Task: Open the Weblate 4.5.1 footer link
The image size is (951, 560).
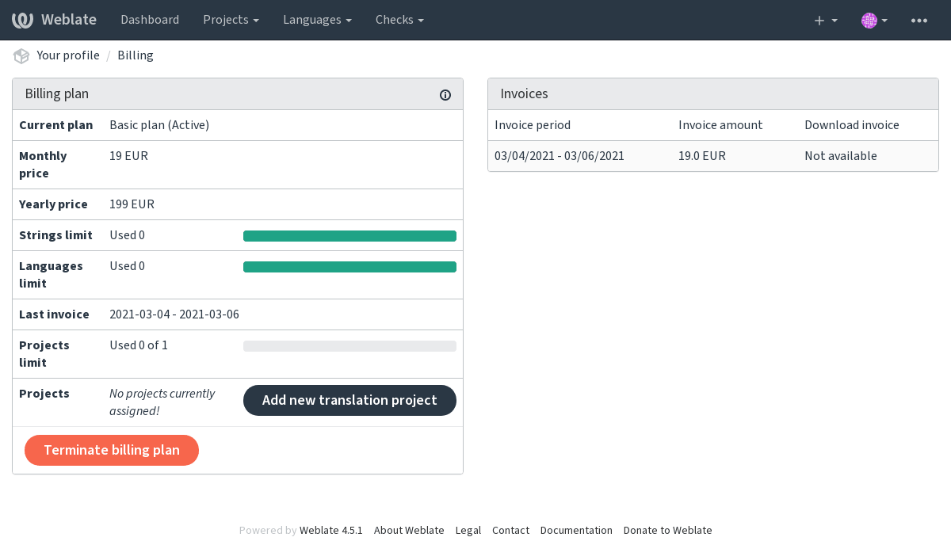Action: tap(331, 531)
